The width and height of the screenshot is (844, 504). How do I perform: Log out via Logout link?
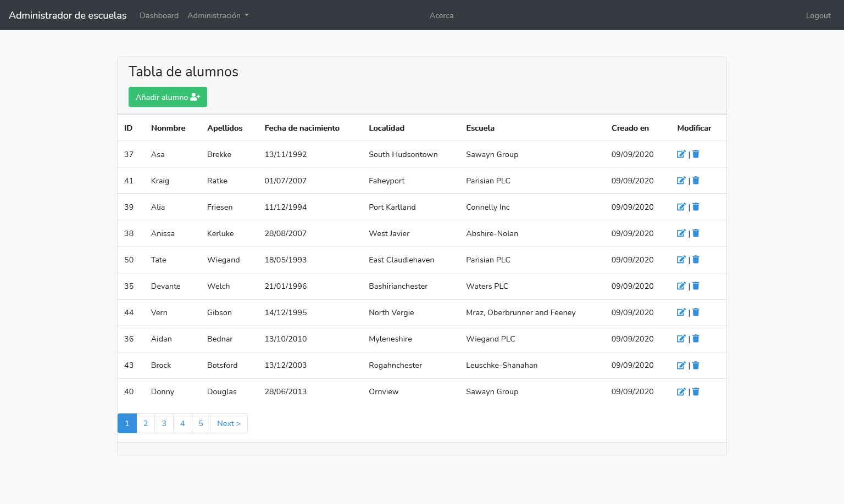click(818, 15)
